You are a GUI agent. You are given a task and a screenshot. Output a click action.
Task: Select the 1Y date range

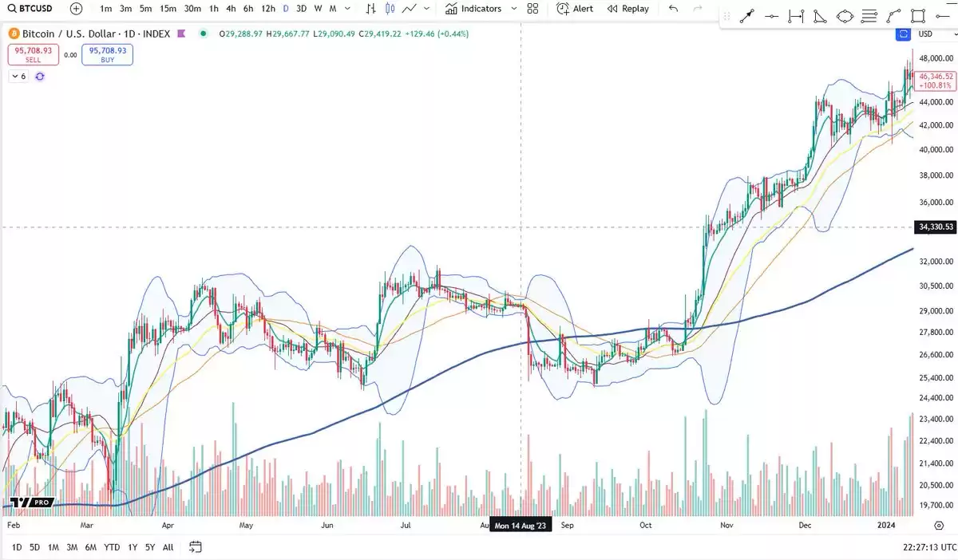pyautogui.click(x=133, y=547)
